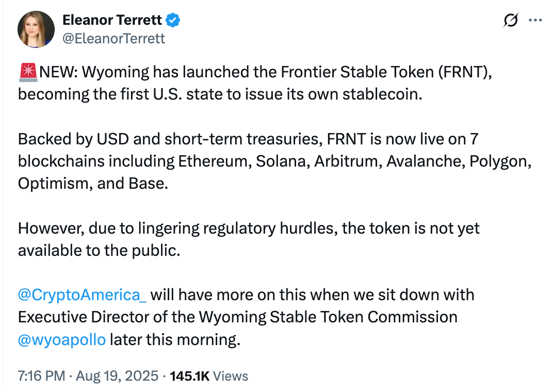Click 'Wyoming Stable Token Commission' text
This screenshot has height=392, width=553.
click(328, 317)
